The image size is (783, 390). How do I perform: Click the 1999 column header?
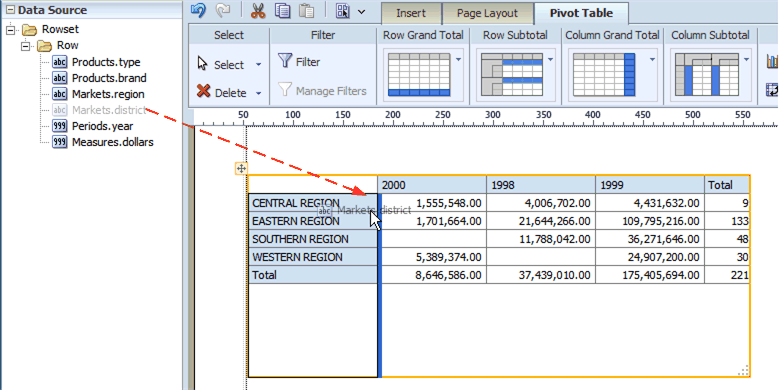pyautogui.click(x=650, y=185)
